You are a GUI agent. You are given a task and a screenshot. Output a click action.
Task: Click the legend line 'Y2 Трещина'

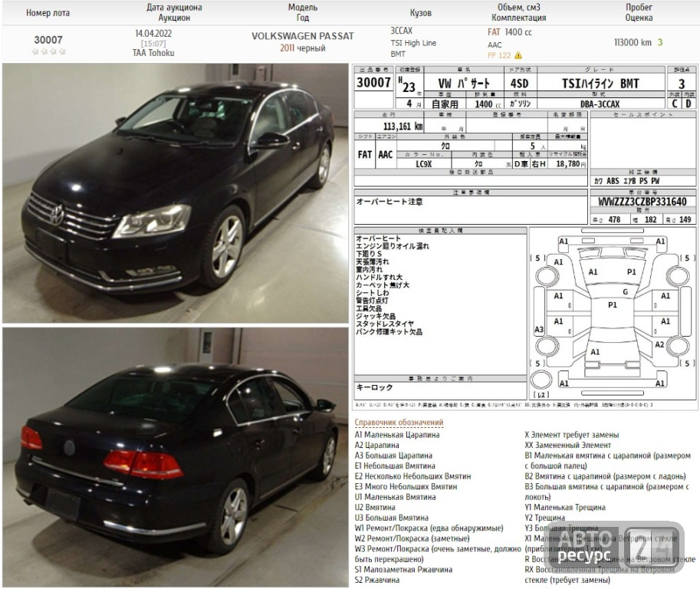(544, 518)
